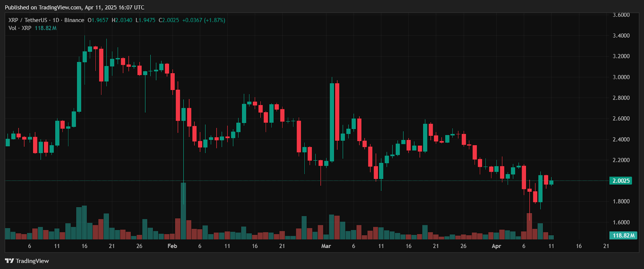Viewport: 644px width, 269px height.
Task: Click the 3.6000 price axis label
Action: tap(621, 15)
